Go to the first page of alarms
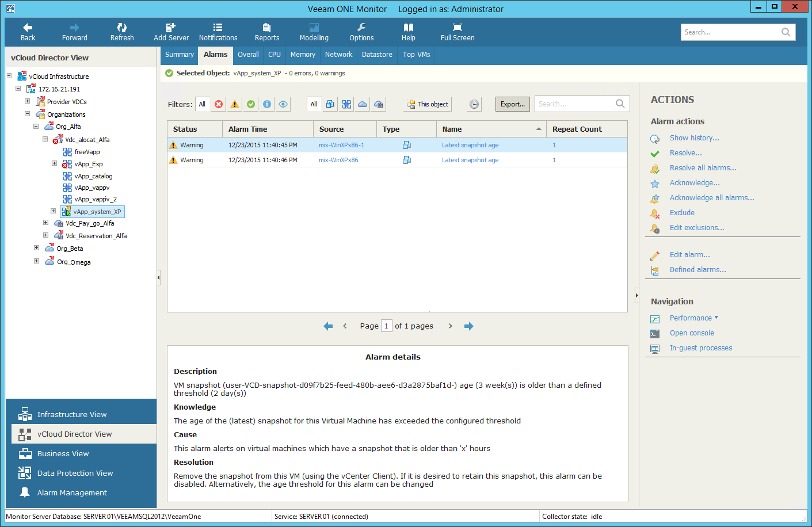The image size is (812, 527). pos(328,326)
